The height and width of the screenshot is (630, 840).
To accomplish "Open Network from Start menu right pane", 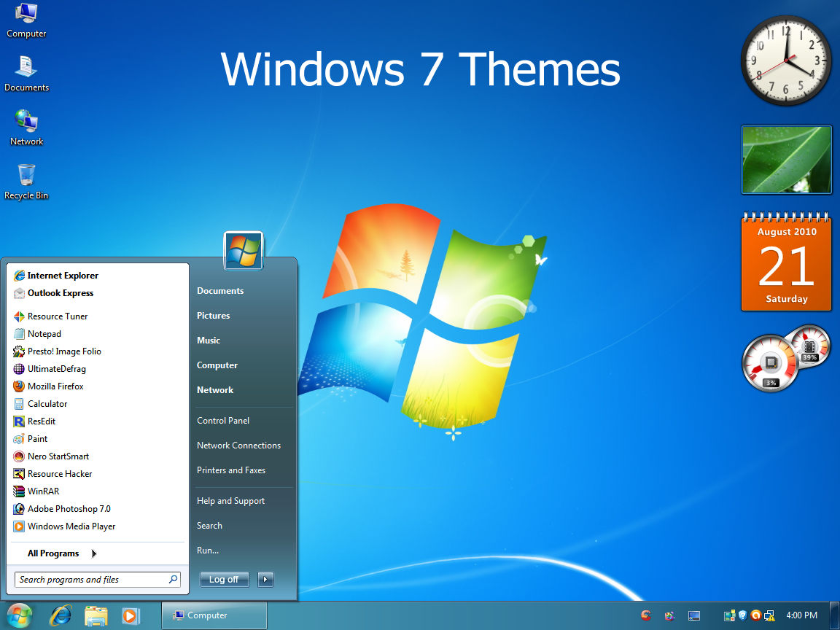I will point(215,390).
